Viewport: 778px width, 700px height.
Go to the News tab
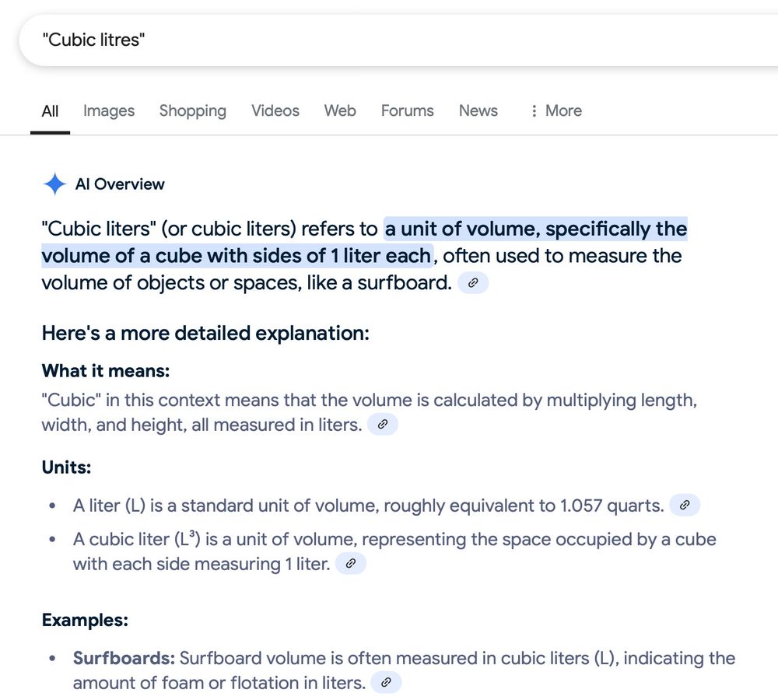[x=478, y=110]
